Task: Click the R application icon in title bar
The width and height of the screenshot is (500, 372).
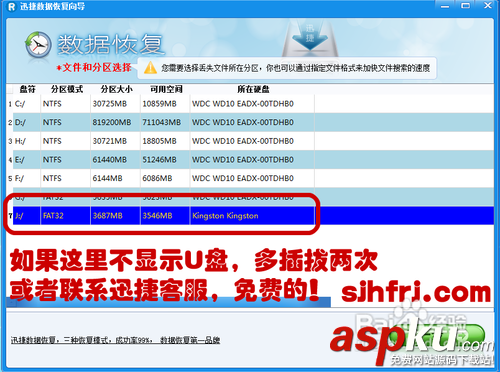Action: (12, 7)
